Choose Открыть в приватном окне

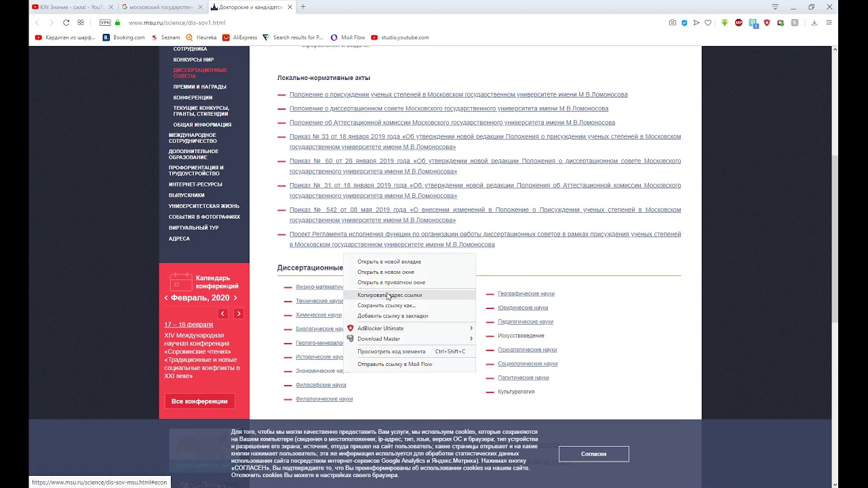click(x=410, y=282)
